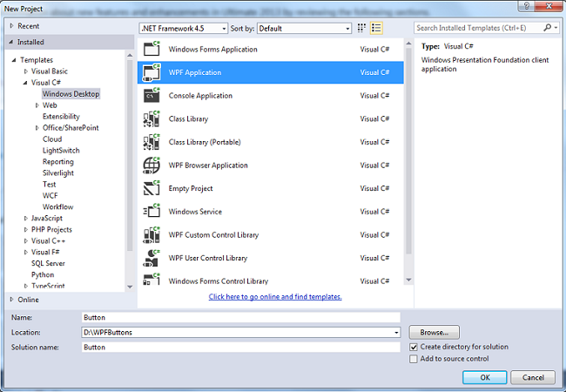Collapse the Visual C# node
This screenshot has height=392, width=566.
click(x=25, y=83)
